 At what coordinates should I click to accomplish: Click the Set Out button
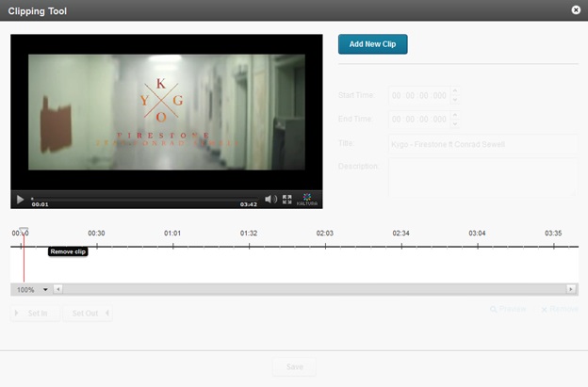tap(88, 314)
